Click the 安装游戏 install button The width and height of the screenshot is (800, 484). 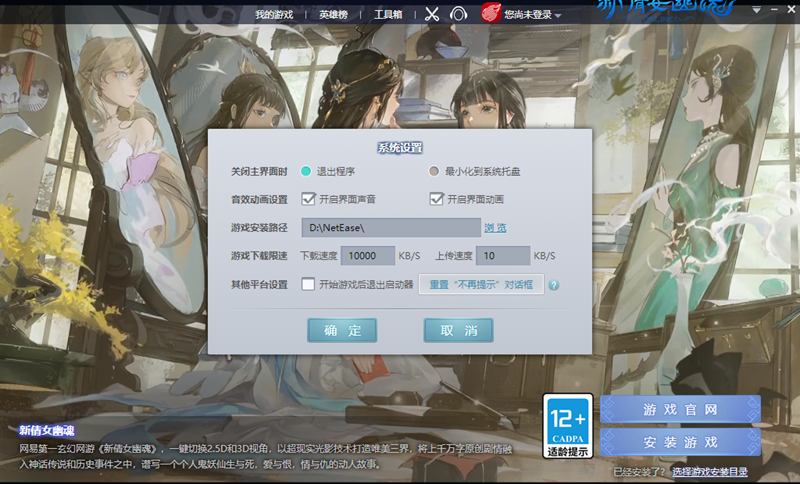(680, 442)
